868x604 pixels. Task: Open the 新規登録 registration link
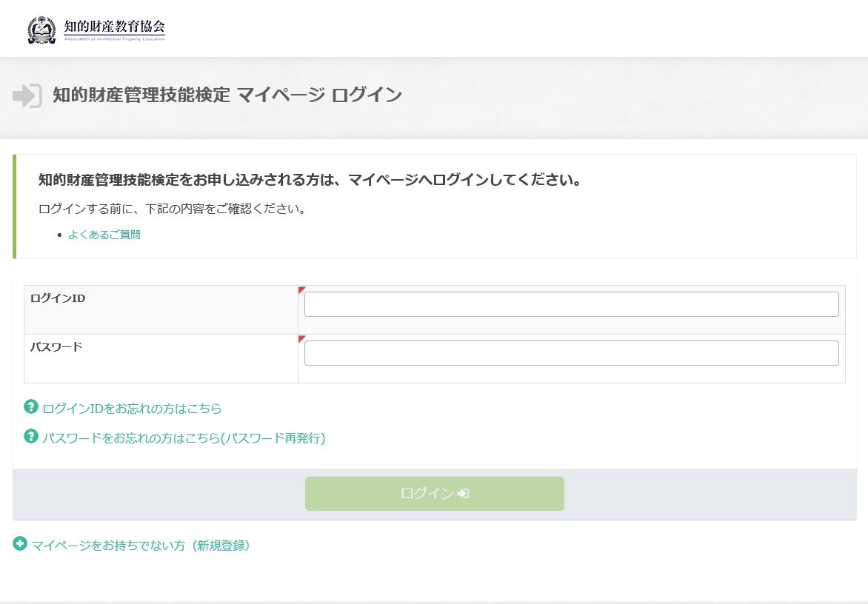(x=141, y=546)
